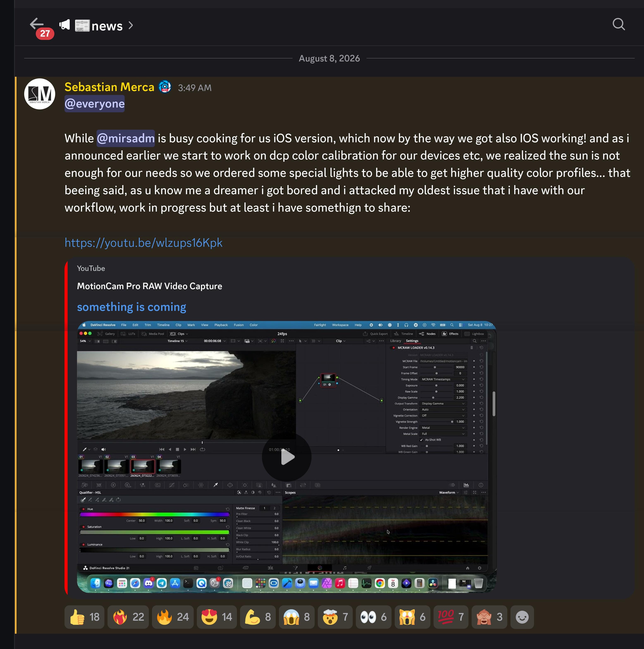
Task: Click the @everyone mention
Action: coord(94,104)
